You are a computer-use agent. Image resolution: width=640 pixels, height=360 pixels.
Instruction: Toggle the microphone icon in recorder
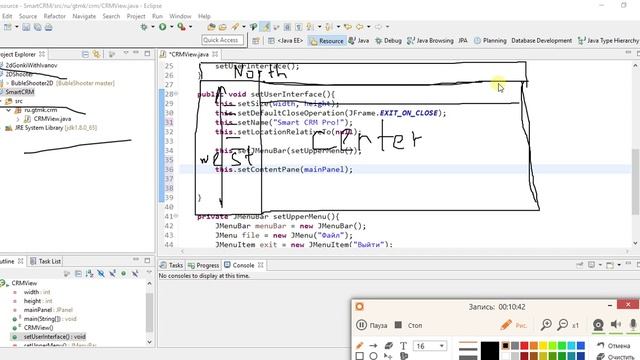[x=633, y=325]
